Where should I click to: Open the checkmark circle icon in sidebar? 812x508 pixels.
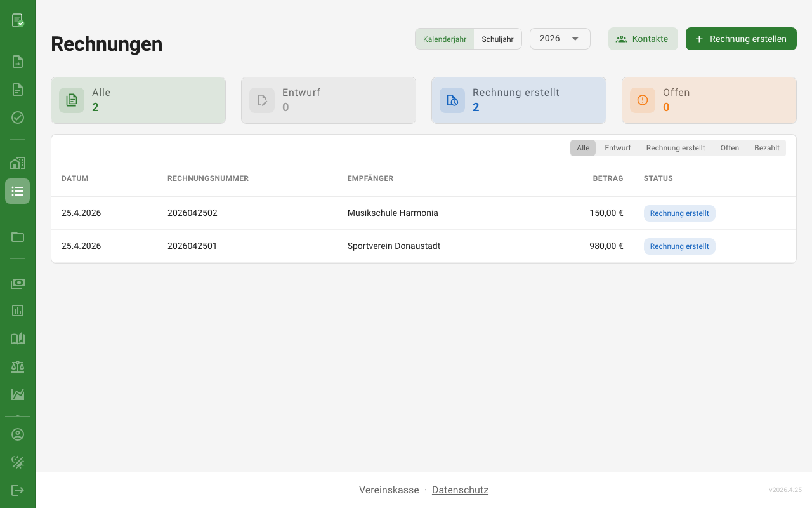[18, 117]
